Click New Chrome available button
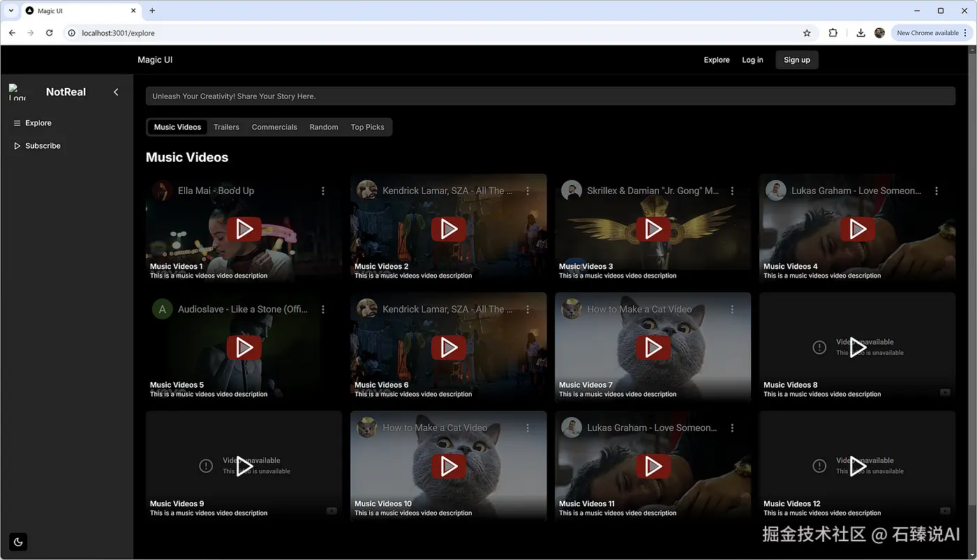Viewport: 977px width, 560px height. [932, 33]
